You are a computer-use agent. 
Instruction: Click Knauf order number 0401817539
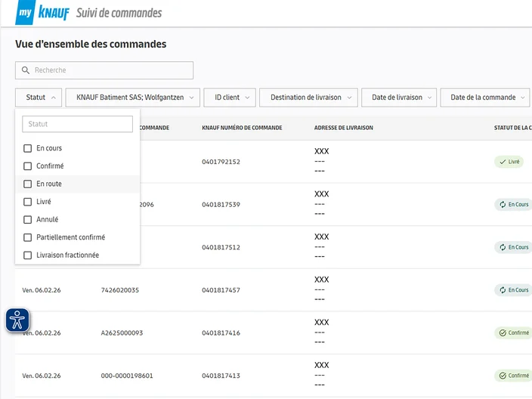tap(221, 205)
